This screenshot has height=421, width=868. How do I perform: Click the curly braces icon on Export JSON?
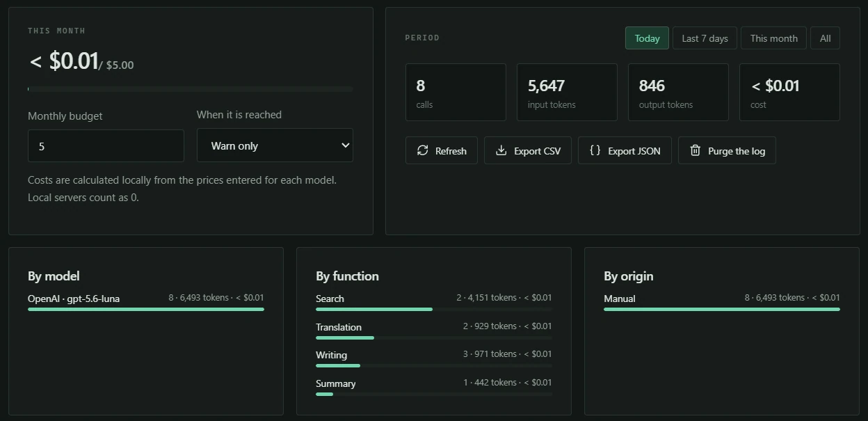(595, 150)
